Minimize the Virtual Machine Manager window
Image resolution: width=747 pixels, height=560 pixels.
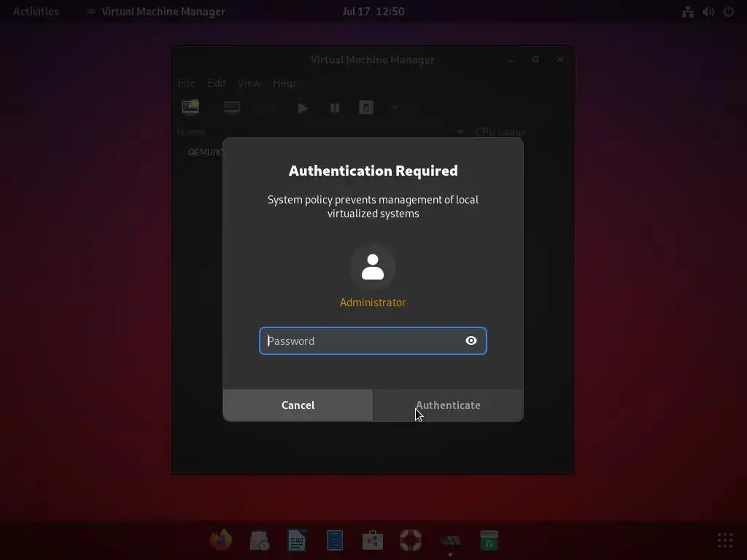click(x=511, y=60)
